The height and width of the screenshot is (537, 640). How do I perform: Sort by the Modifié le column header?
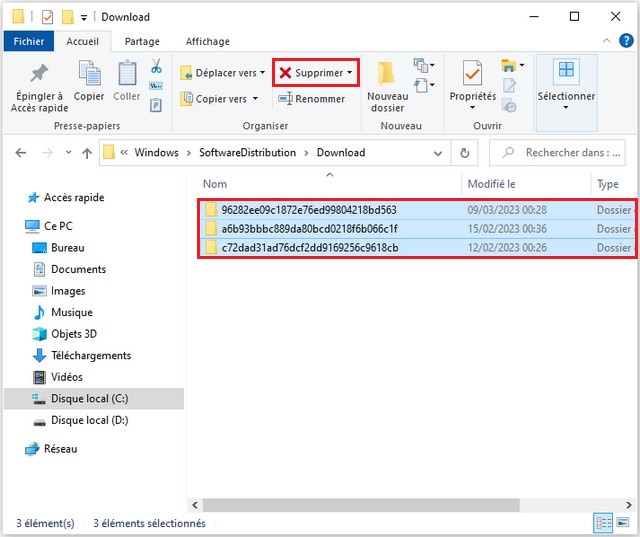(x=491, y=184)
